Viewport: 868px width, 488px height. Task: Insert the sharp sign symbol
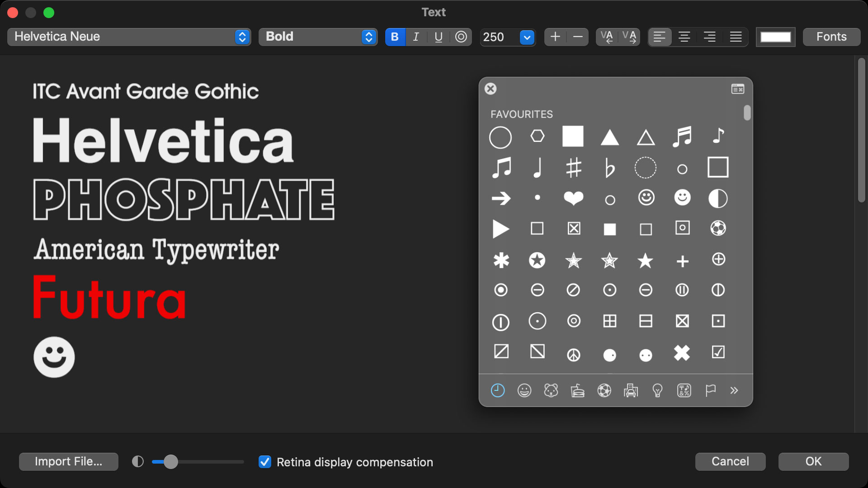coord(574,168)
